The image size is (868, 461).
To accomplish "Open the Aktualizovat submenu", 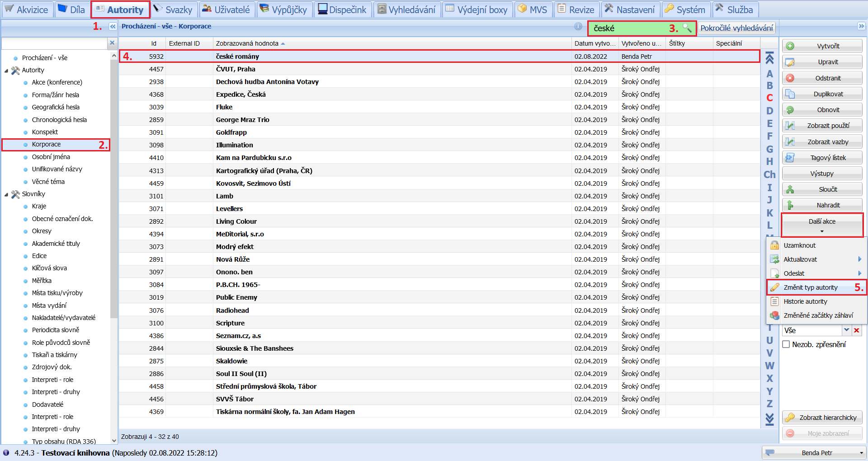I will pyautogui.click(x=816, y=259).
